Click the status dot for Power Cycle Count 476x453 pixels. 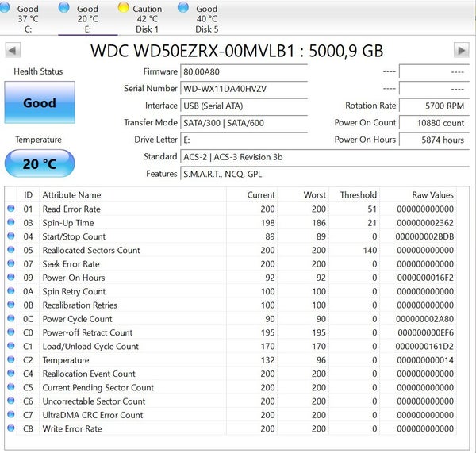[x=11, y=318]
